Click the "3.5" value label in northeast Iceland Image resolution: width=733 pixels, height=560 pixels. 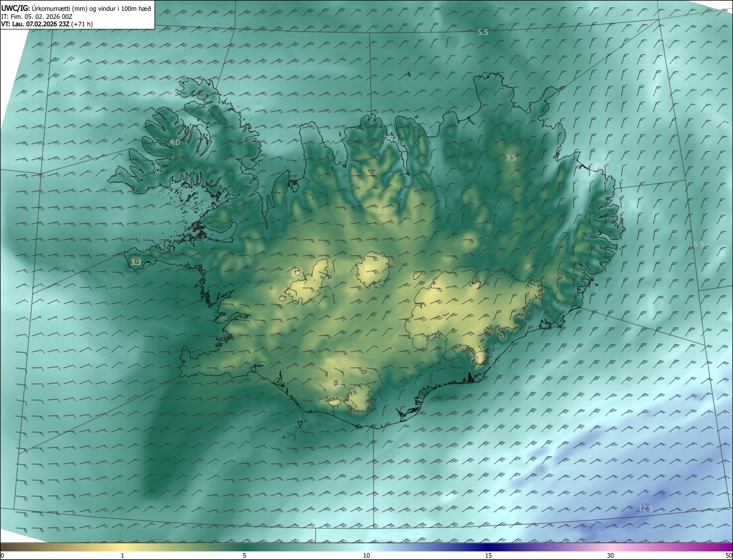point(511,157)
